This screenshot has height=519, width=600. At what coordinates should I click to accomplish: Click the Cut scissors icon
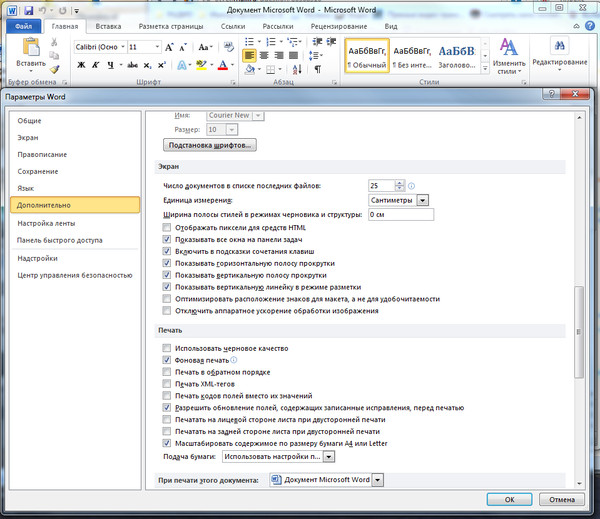coord(54,42)
